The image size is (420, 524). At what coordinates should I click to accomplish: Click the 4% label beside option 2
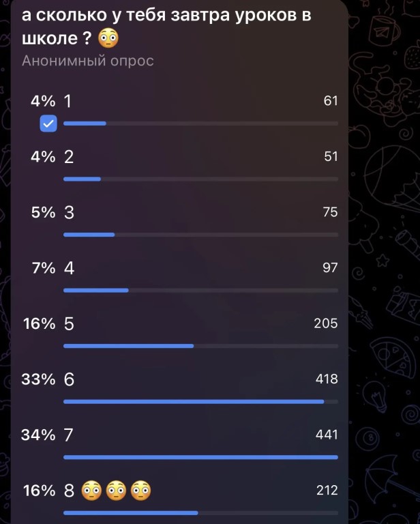click(43, 157)
